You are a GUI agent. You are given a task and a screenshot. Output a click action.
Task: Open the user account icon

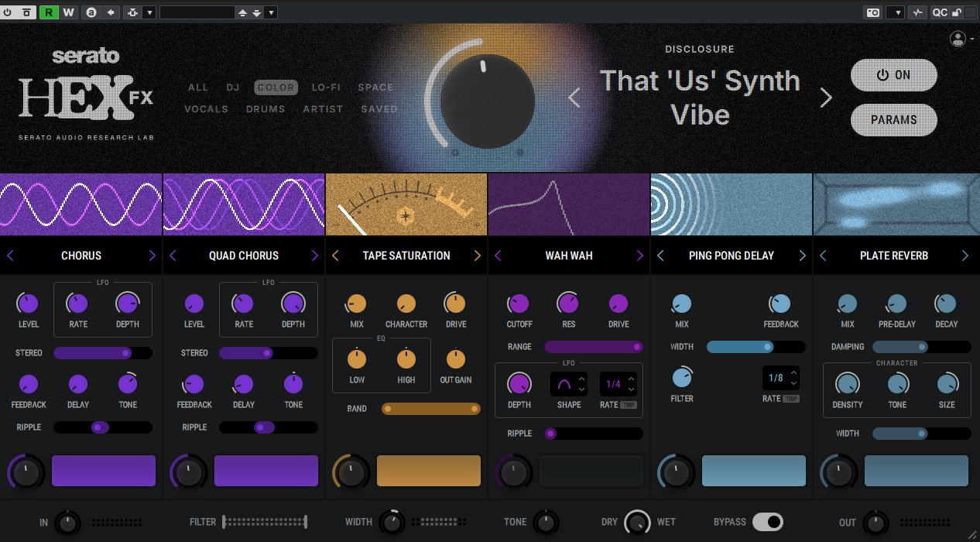click(958, 39)
